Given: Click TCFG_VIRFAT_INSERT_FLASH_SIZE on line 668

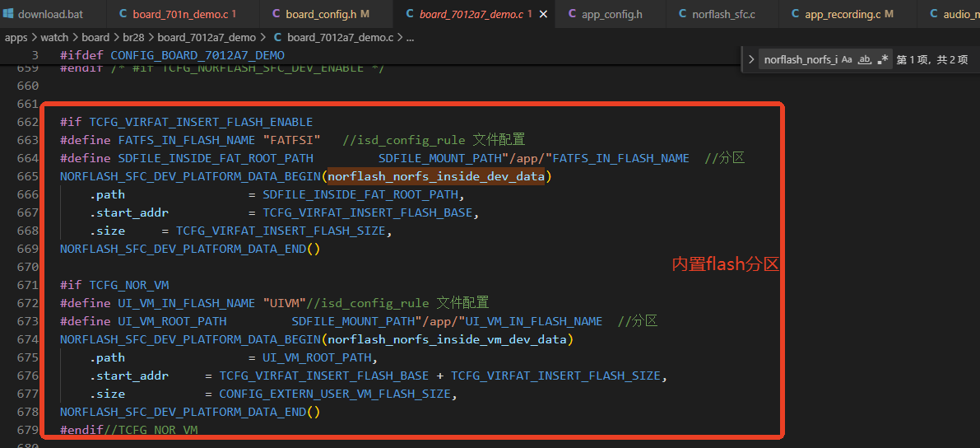Looking at the screenshot, I should [x=280, y=231].
